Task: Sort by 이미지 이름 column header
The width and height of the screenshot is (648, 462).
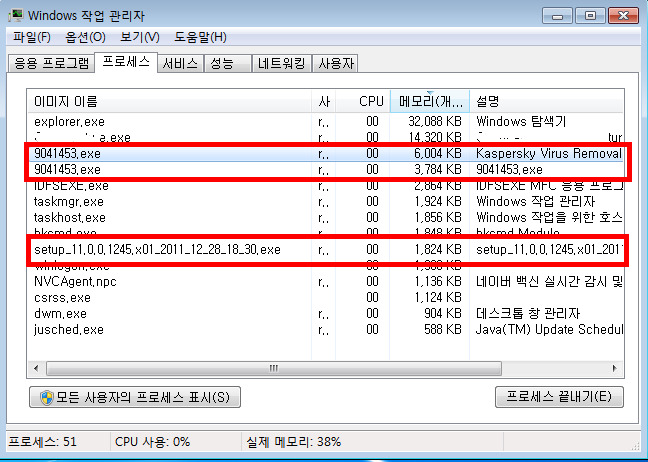Action: pyautogui.click(x=170, y=102)
